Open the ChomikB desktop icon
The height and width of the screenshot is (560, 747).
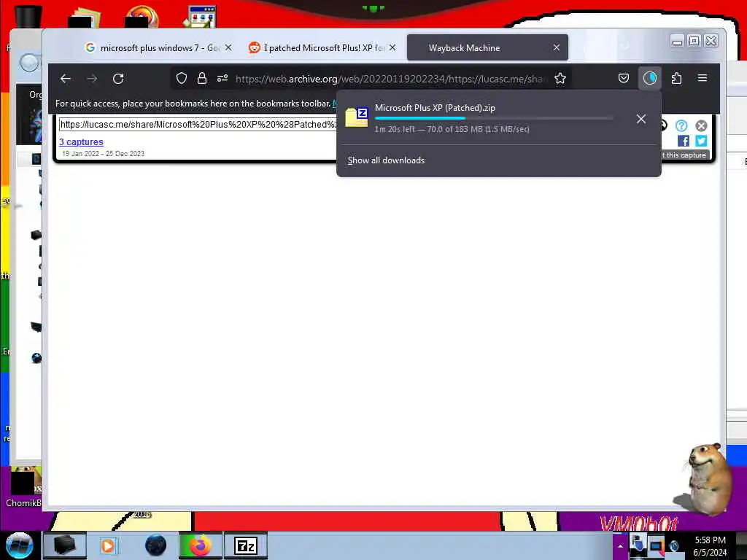(23, 488)
